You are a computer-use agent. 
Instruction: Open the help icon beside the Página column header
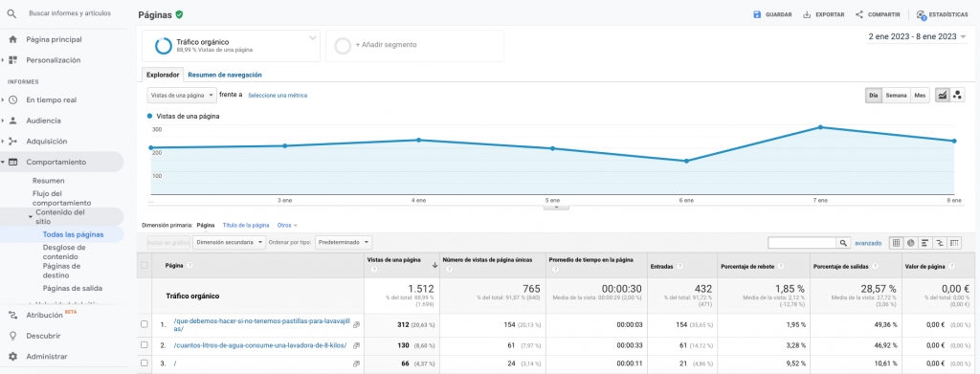pos(189,265)
